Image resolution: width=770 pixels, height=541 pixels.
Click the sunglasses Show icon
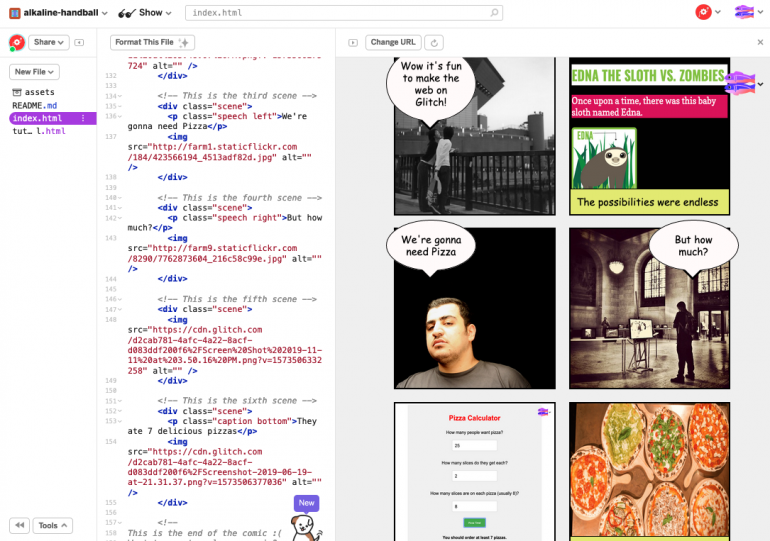click(x=126, y=13)
